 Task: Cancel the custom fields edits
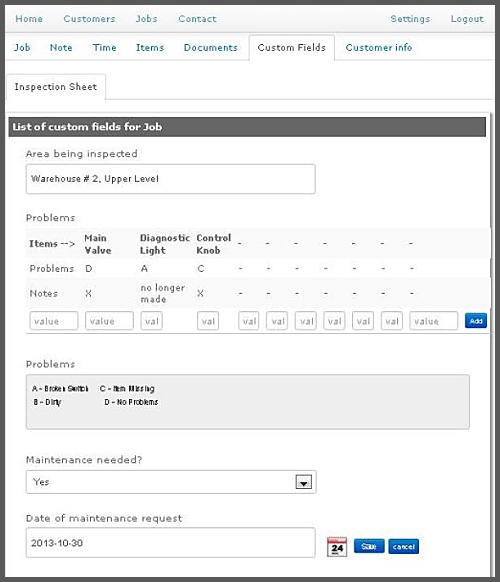pos(403,546)
